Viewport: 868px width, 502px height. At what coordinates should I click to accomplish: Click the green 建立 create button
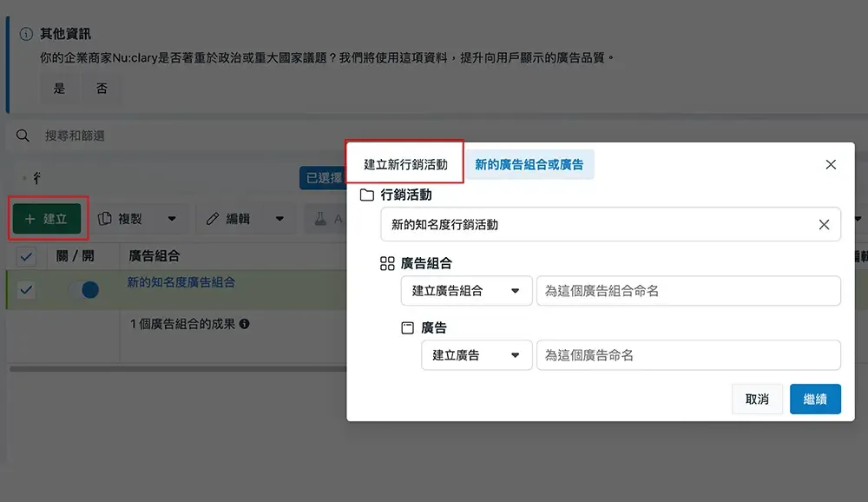click(x=47, y=218)
